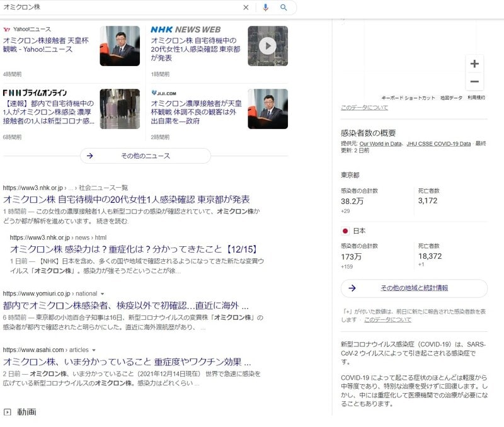Open the JHU CSSE COVID-19 Data link
Image resolution: width=504 pixels, height=427 pixels.
(438, 144)
